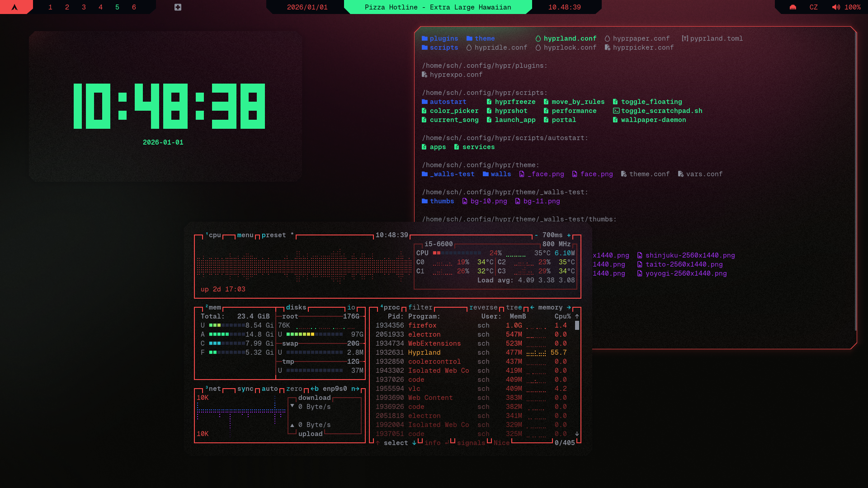
Task: Click the n arrow to switch network interface
Action: [x=355, y=389]
